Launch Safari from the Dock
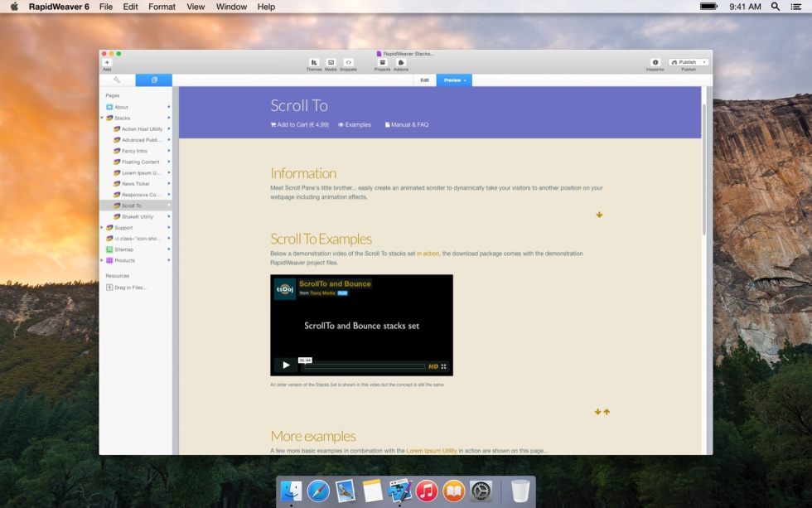 318,491
